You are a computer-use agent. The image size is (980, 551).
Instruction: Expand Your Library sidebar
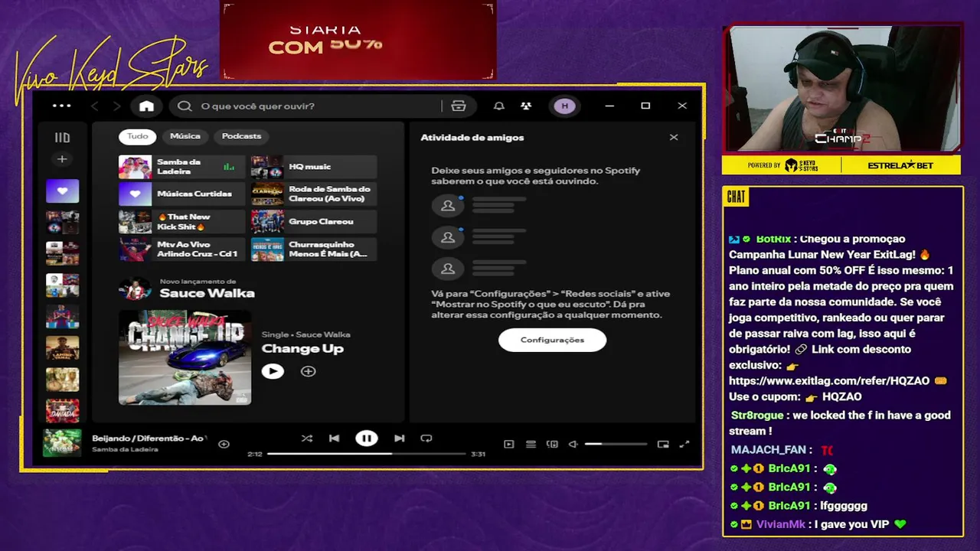point(62,138)
